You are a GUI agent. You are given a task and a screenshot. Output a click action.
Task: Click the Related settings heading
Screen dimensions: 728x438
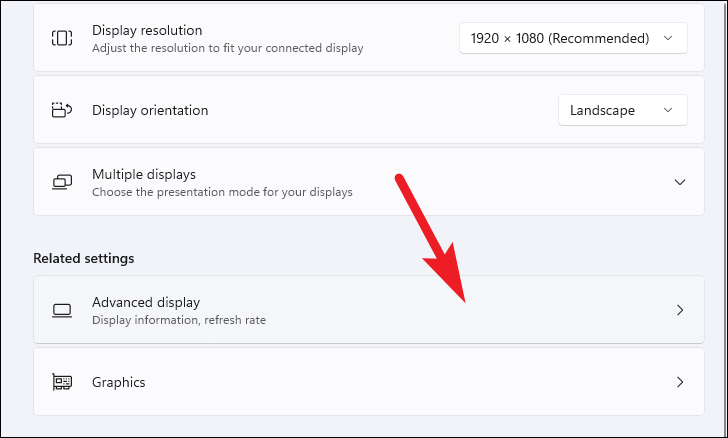pos(84,258)
